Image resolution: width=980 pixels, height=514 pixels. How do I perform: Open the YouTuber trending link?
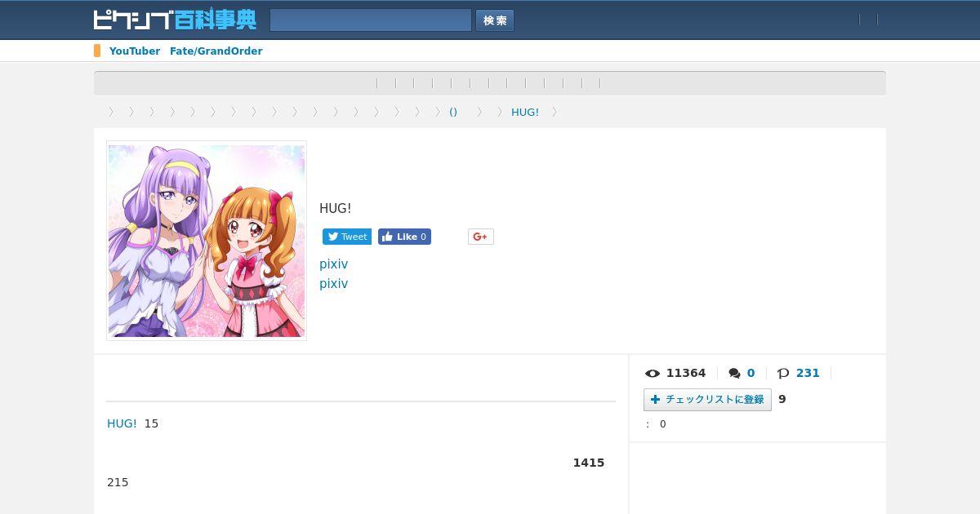135,51
